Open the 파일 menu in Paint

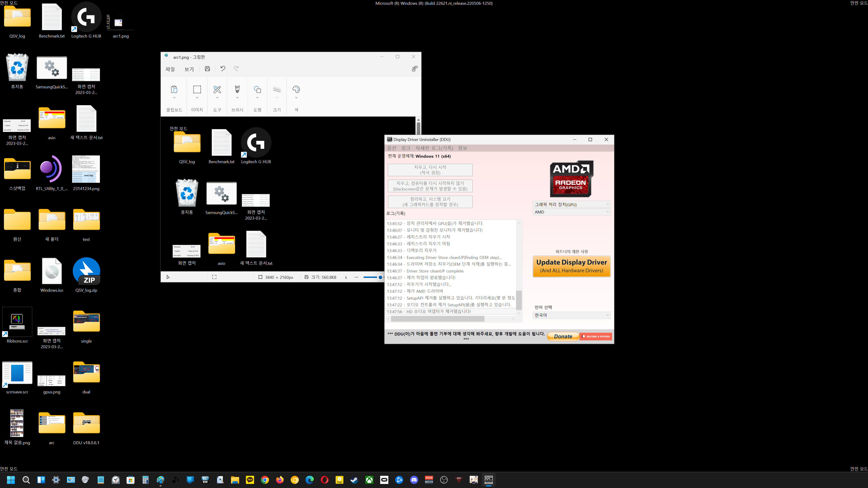[170, 69]
